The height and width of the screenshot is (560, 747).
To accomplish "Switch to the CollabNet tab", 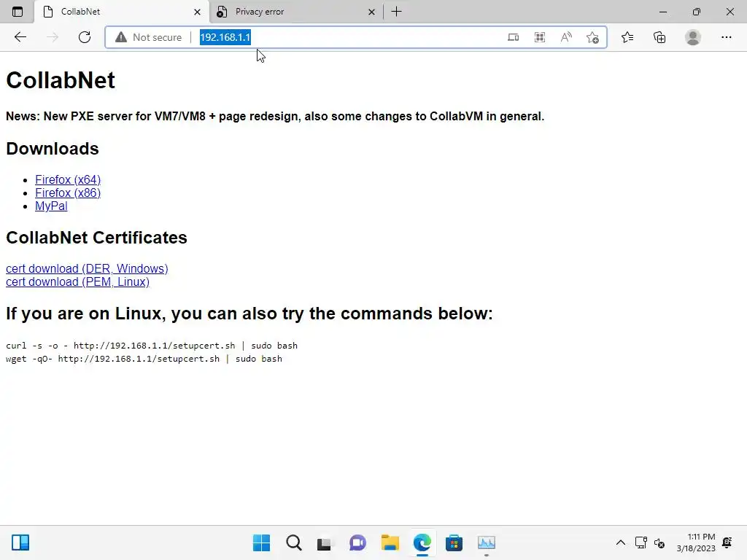I will tap(122, 12).
